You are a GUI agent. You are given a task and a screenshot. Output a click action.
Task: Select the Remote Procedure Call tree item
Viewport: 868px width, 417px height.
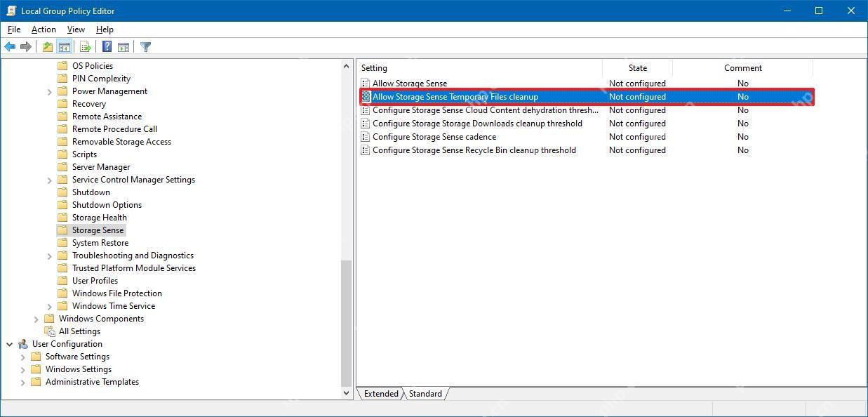coord(114,129)
